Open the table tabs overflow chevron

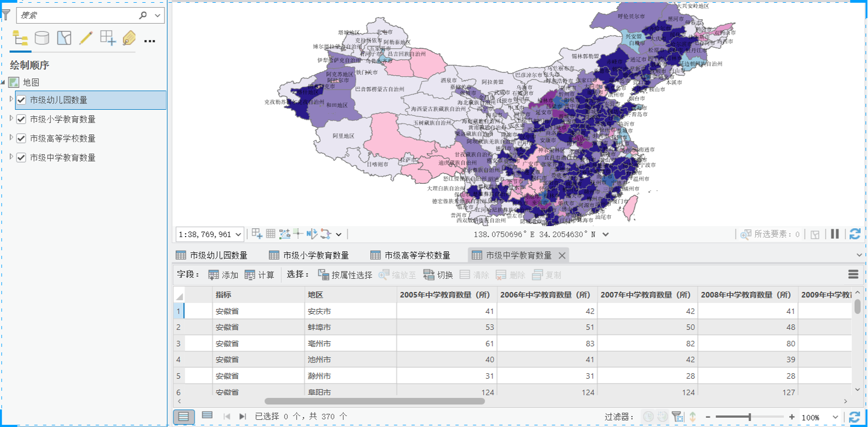pyautogui.click(x=859, y=255)
